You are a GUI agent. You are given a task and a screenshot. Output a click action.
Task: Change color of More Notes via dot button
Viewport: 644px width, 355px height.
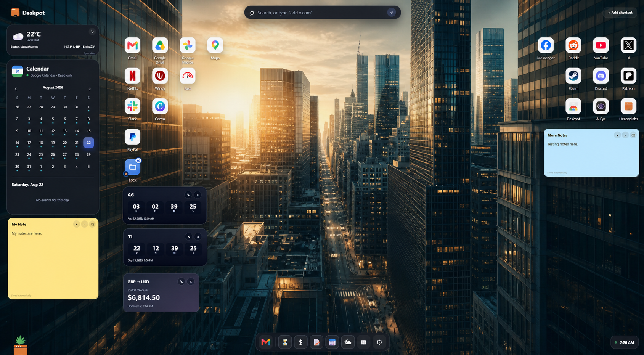click(617, 135)
